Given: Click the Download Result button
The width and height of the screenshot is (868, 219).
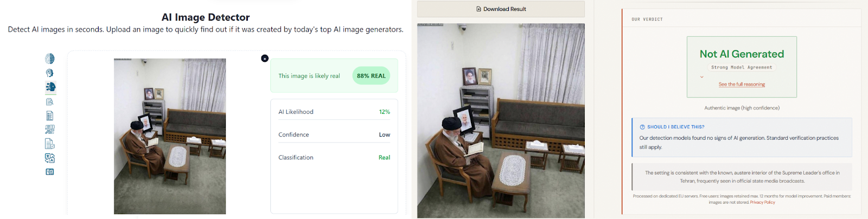Looking at the screenshot, I should click(x=501, y=9).
